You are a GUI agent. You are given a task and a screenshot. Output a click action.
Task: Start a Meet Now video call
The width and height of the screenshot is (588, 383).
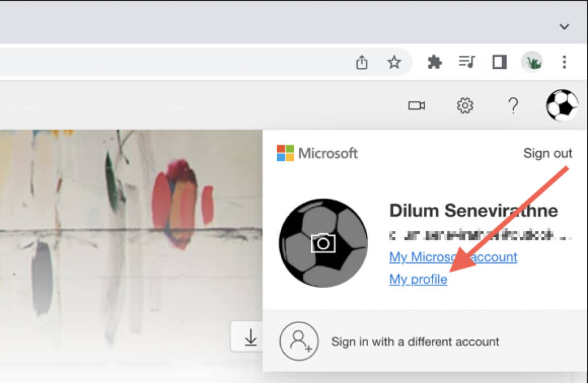click(416, 106)
